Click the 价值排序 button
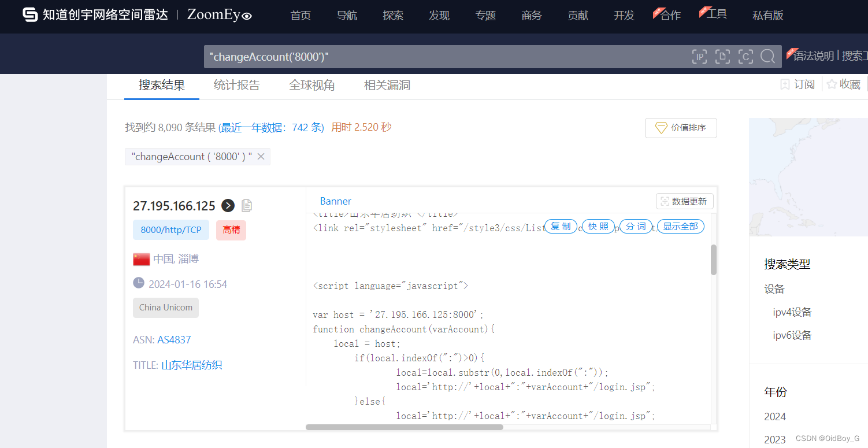 click(681, 128)
